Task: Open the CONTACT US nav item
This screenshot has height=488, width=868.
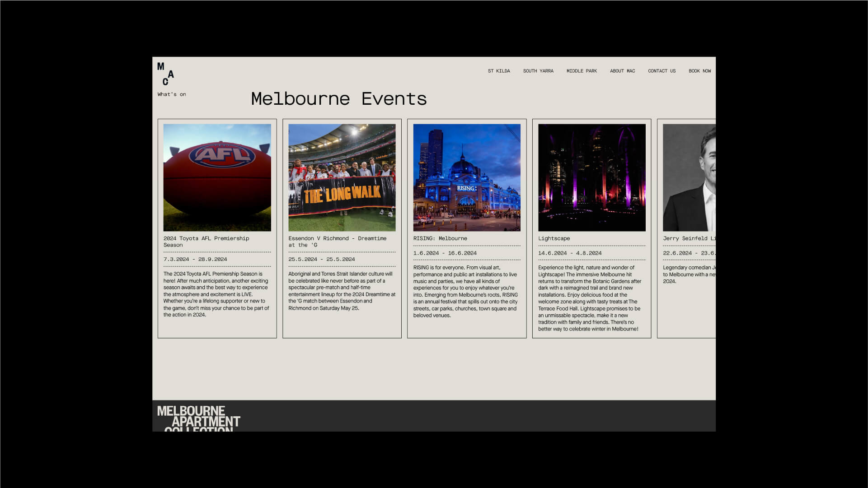Action: pyautogui.click(x=662, y=71)
